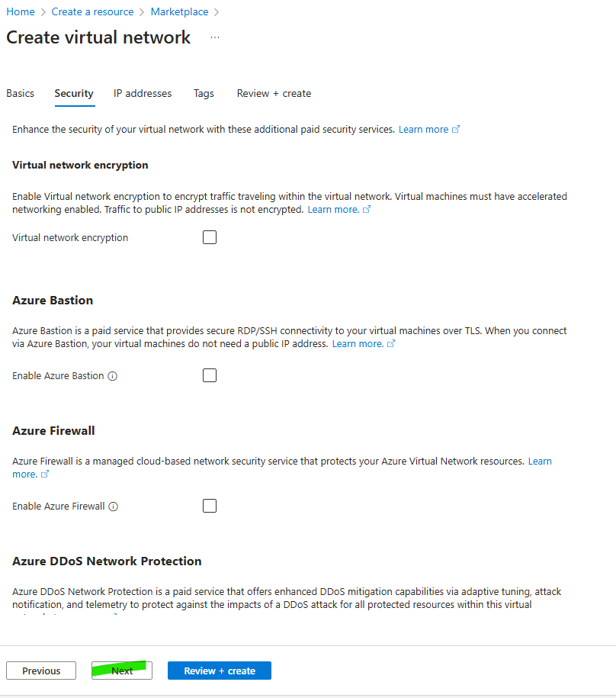616x698 pixels.
Task: Switch to the Basics tab
Action: (x=21, y=93)
